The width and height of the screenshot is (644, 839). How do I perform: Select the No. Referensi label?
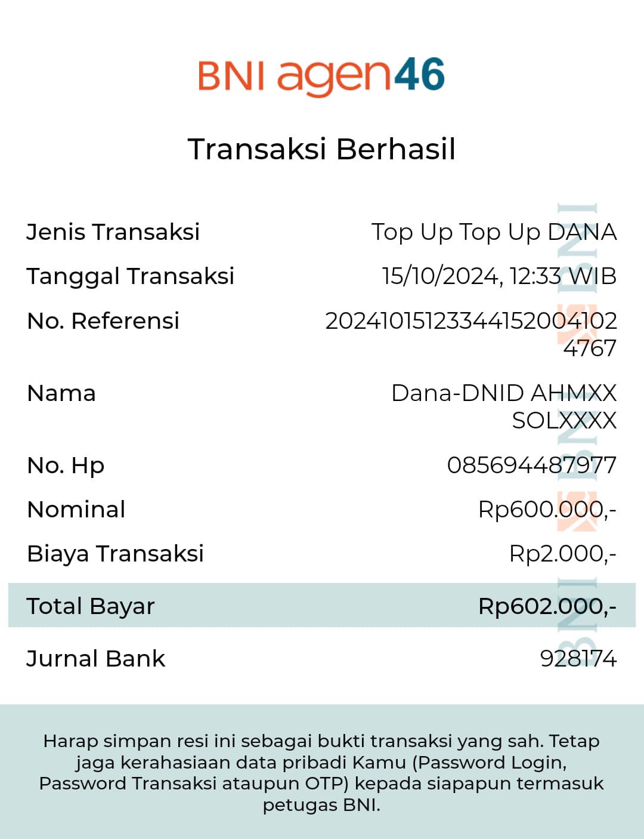(x=103, y=321)
